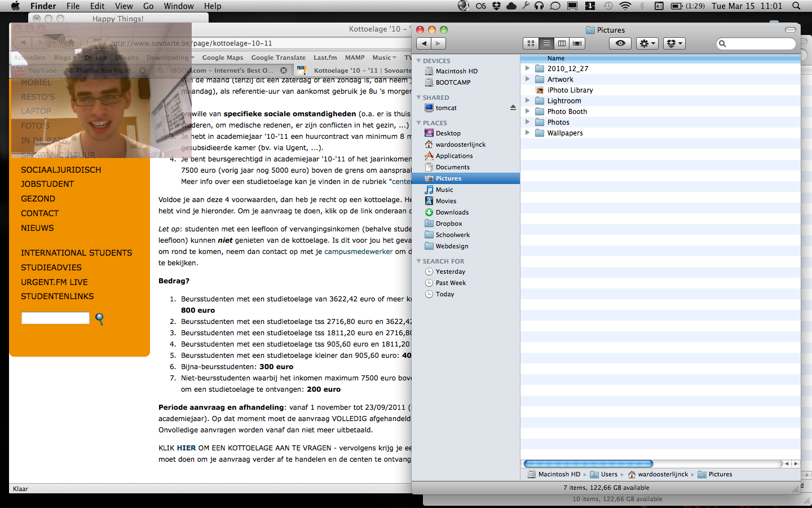Expand the Lightroom folder
This screenshot has width=812, height=508.
tap(528, 100)
